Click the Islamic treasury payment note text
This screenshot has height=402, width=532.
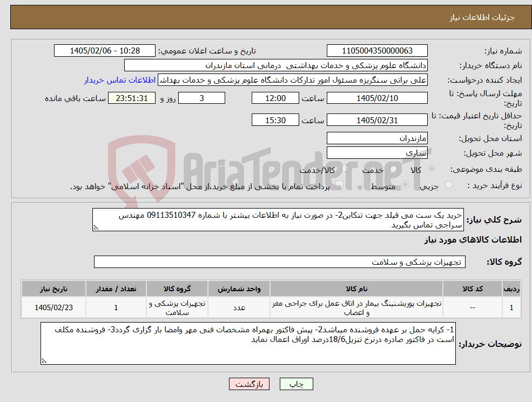click(200, 186)
